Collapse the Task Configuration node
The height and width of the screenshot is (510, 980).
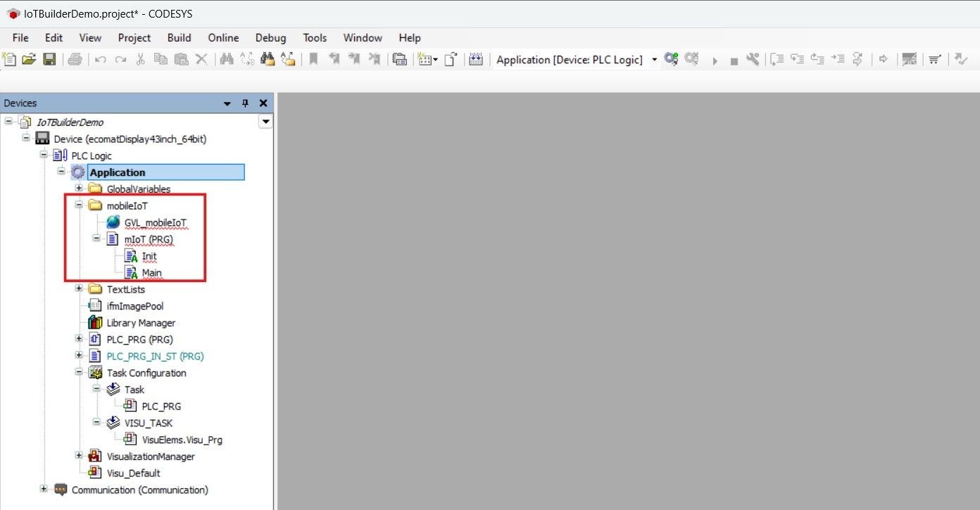(79, 373)
